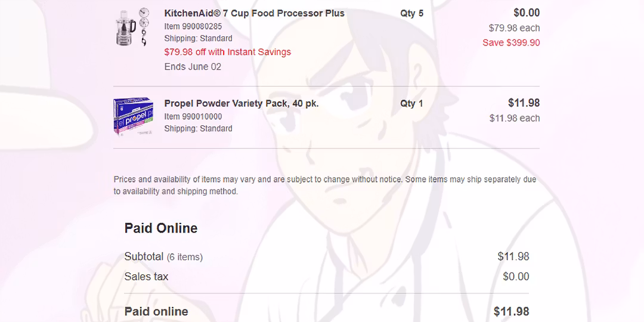
Task: Select item number 990080285
Action: pos(193,26)
